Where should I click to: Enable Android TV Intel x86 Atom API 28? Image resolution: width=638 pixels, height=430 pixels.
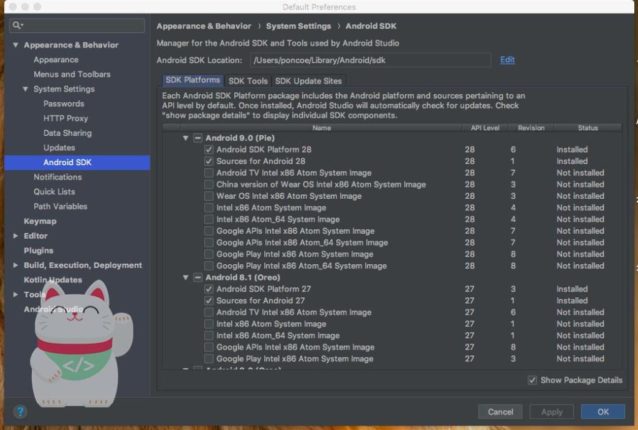click(209, 173)
